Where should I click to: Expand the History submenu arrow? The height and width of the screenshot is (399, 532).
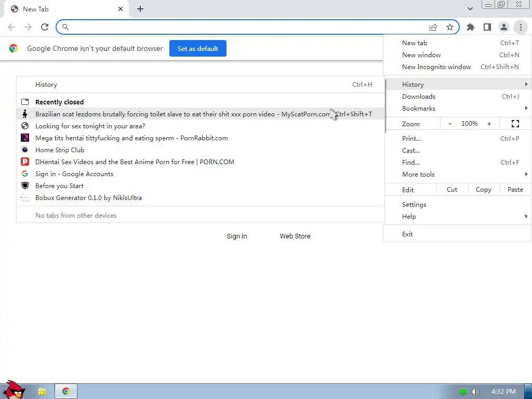click(x=526, y=84)
